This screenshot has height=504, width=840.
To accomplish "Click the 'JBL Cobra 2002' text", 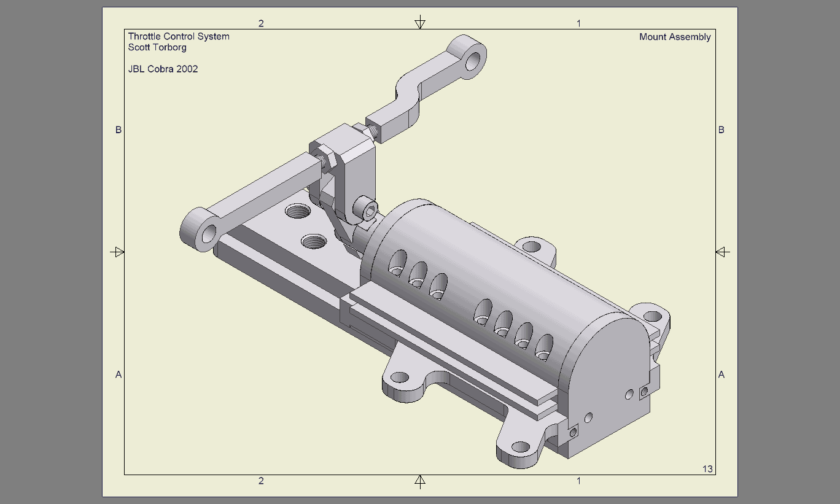I will (x=163, y=69).
